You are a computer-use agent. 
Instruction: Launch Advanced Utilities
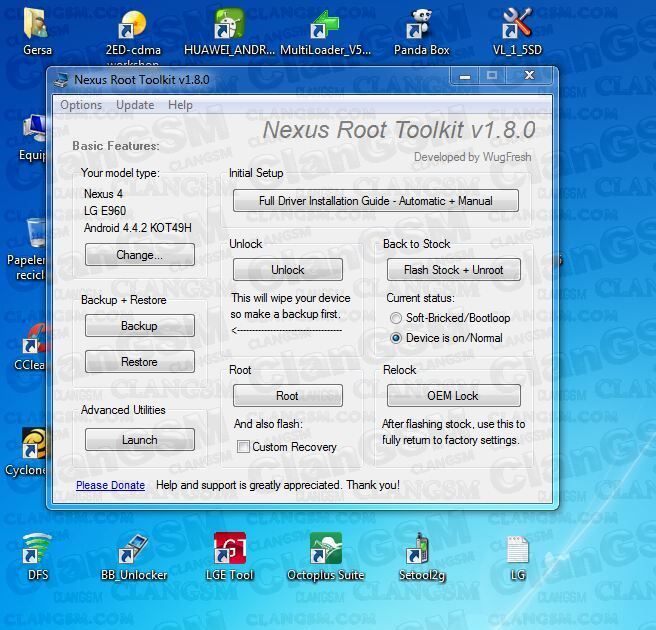pos(140,440)
